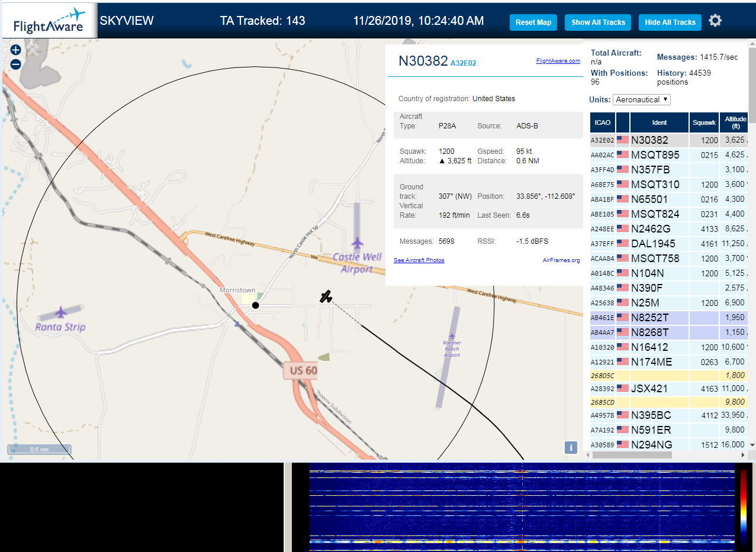Click Hide All Tracks button

(x=670, y=22)
